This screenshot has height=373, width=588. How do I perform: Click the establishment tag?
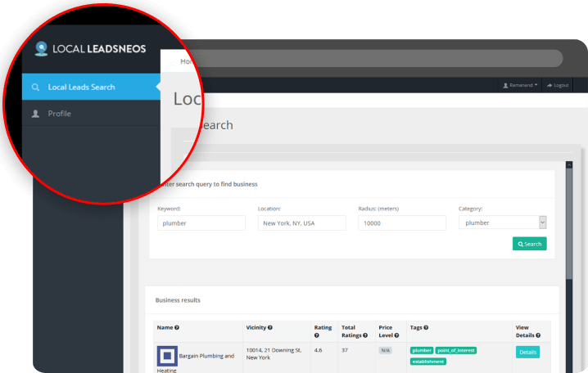428,362
